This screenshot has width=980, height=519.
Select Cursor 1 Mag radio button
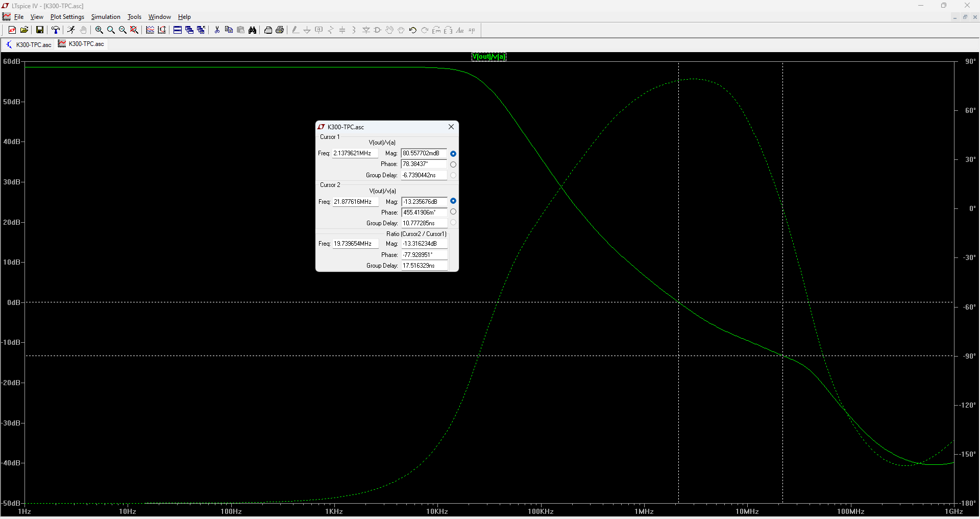click(453, 154)
